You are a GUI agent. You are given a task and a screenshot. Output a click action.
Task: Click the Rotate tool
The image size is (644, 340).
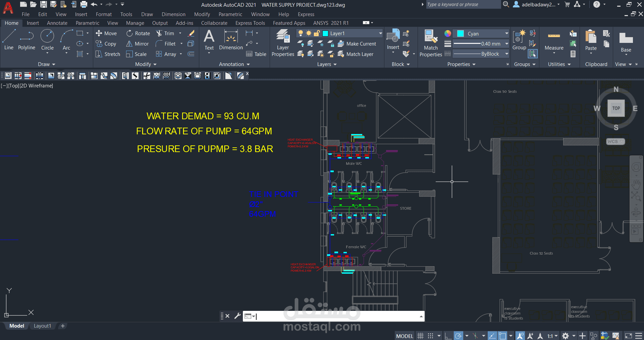pos(138,33)
